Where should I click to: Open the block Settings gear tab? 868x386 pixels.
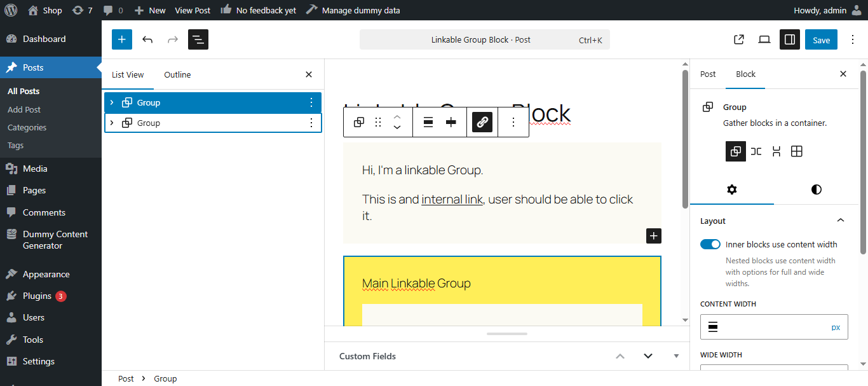click(732, 190)
